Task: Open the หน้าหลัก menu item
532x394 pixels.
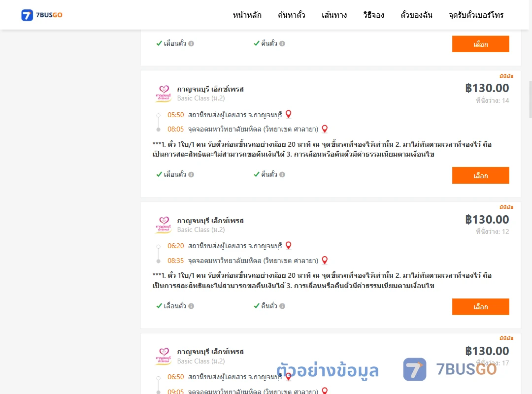Action: [x=247, y=15]
